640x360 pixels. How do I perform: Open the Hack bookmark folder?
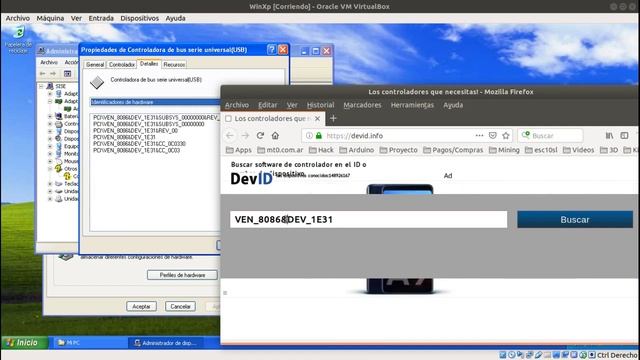pos(321,150)
